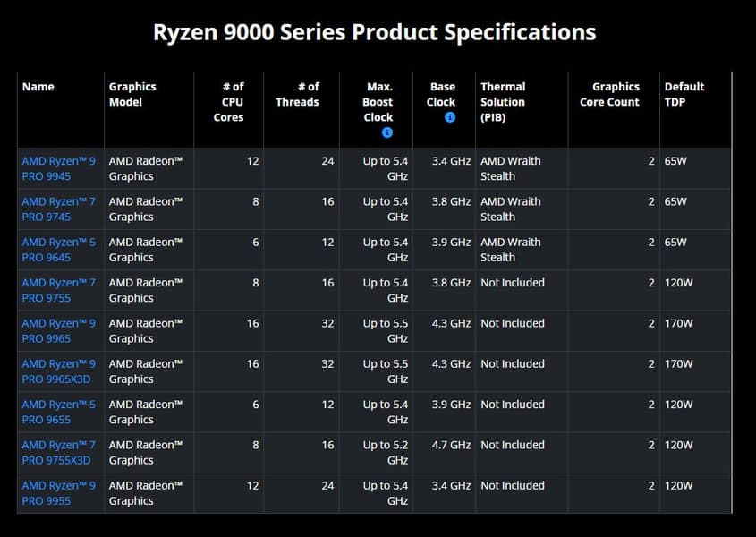Open the AMD Ryzen 7 PRO 9755 link

click(x=59, y=290)
